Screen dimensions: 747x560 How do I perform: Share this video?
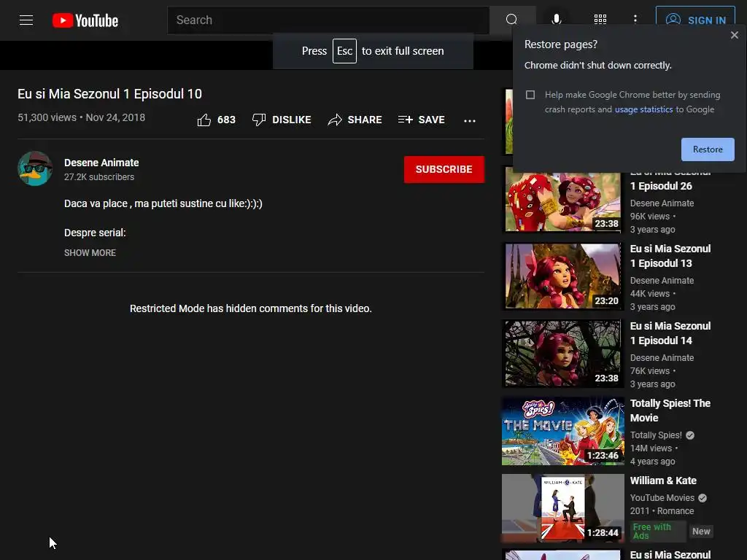[x=355, y=120]
